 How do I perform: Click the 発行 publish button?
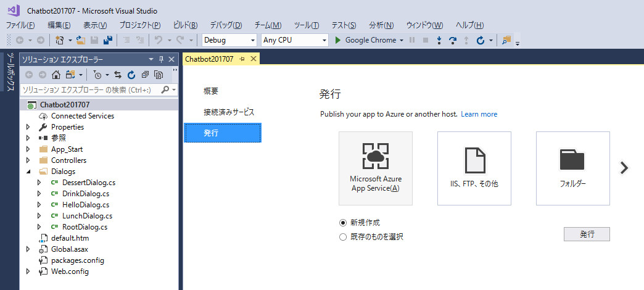click(587, 234)
